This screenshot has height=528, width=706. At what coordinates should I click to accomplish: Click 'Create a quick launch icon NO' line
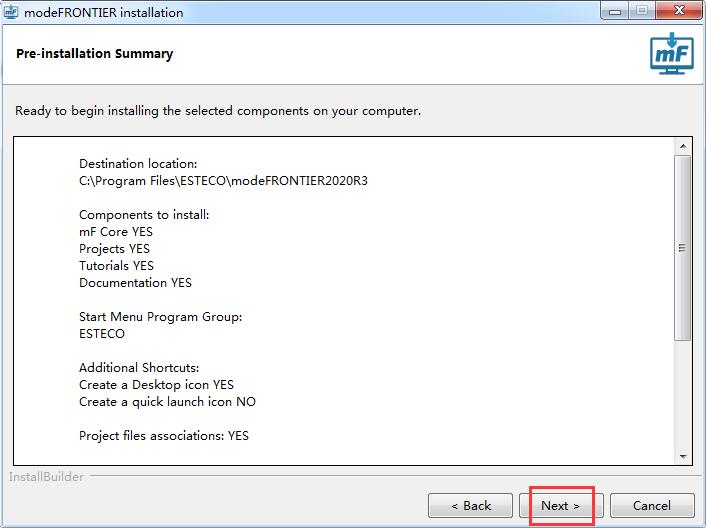point(167,401)
